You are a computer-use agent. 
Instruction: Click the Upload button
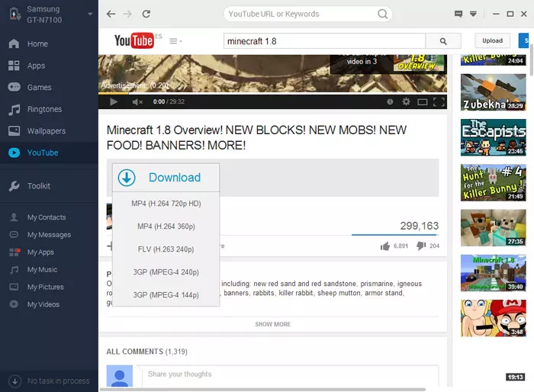(x=492, y=41)
